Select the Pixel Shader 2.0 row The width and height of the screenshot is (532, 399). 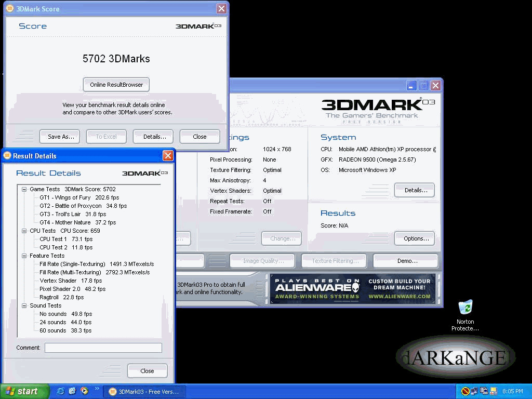click(x=73, y=289)
